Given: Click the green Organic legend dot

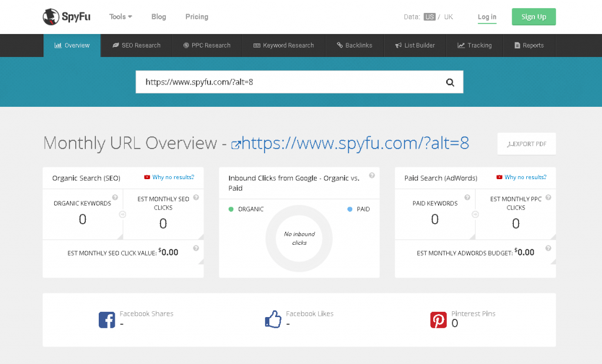Looking at the screenshot, I should pyautogui.click(x=230, y=209).
